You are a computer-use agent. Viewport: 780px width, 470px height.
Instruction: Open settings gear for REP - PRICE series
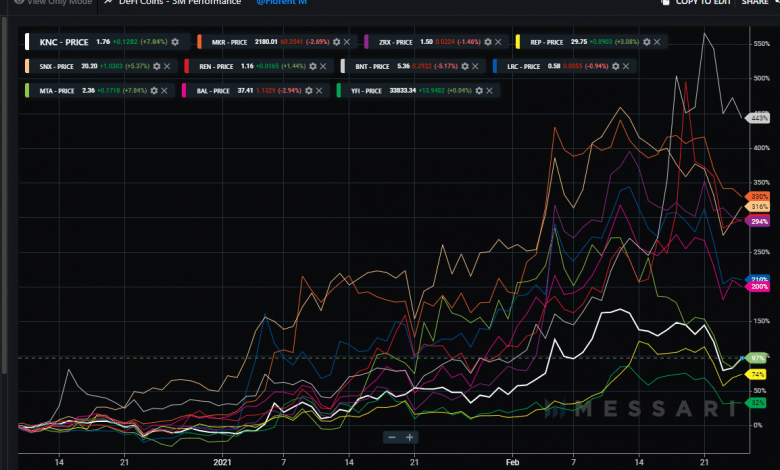[x=646, y=42]
